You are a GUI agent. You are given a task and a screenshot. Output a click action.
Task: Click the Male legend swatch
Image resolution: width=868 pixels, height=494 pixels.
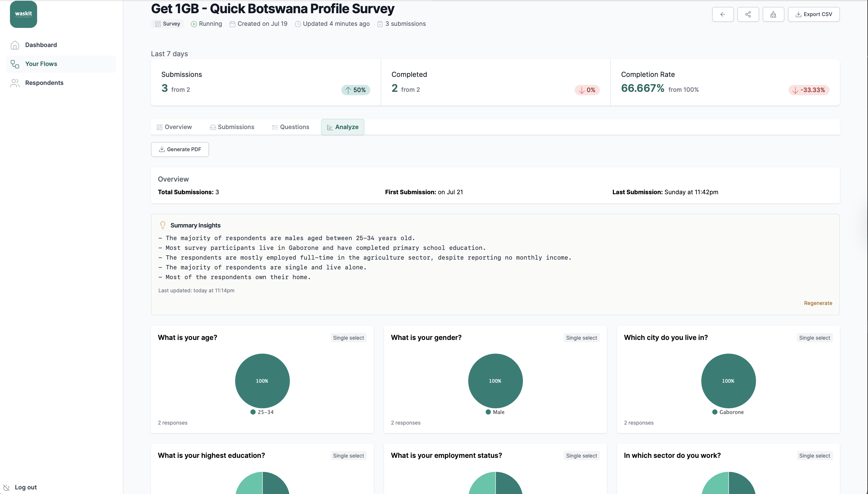point(488,412)
